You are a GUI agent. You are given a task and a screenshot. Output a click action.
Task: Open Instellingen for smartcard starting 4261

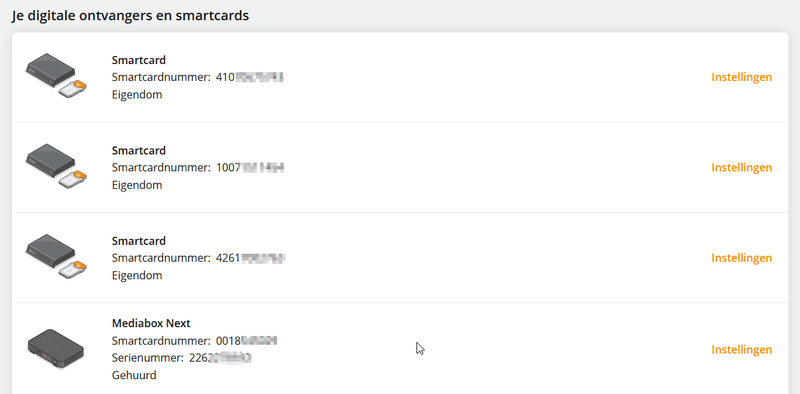coord(741,258)
